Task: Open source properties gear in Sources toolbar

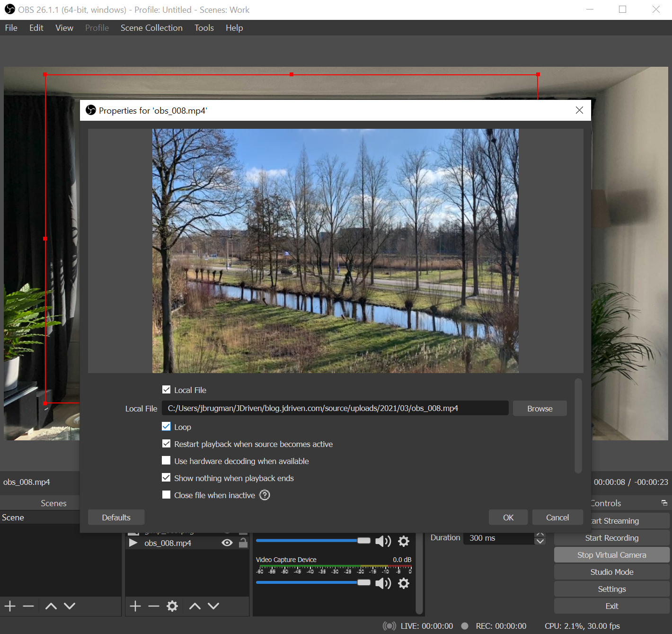Action: (172, 606)
